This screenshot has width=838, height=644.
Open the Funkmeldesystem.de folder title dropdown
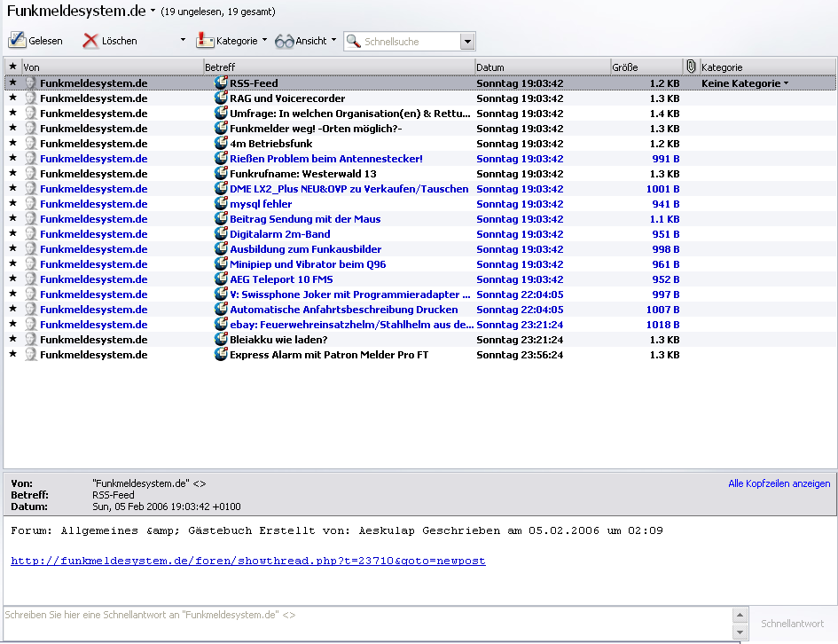(153, 12)
